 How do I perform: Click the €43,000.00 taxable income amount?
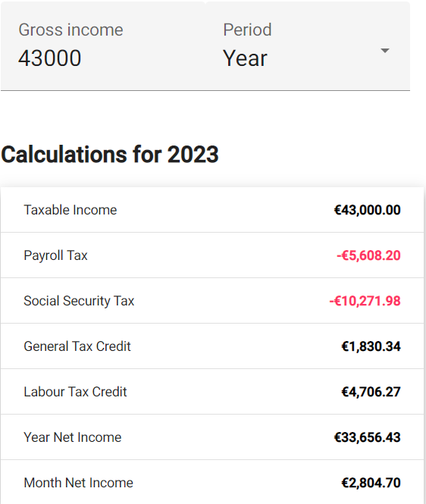click(x=367, y=210)
